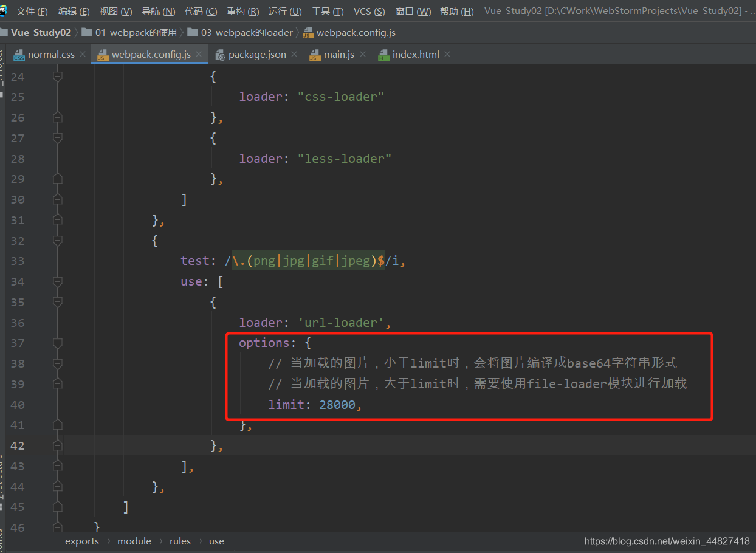Collapse the rule block at line 32
The width and height of the screenshot is (756, 553).
58,241
